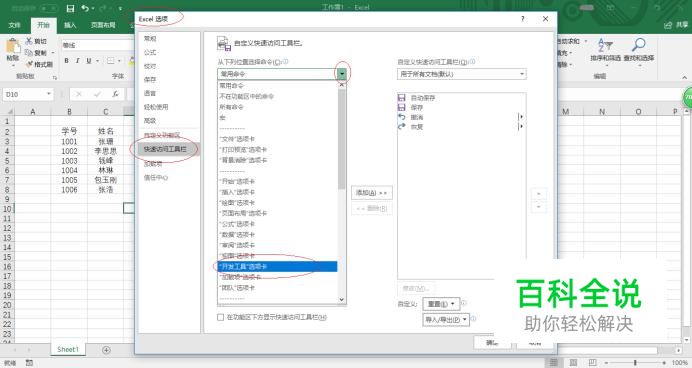
Task: Toggle show quick access toolbar below ribbon checkbox
Action: (221, 317)
